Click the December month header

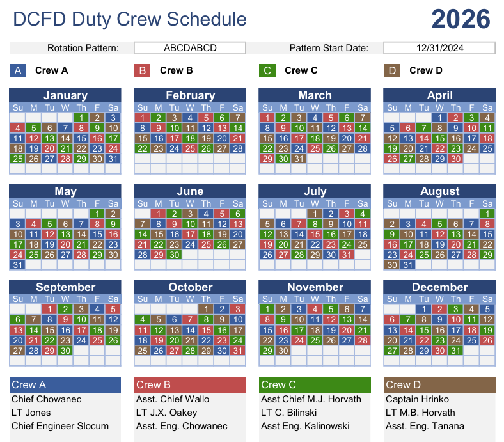[x=439, y=287]
